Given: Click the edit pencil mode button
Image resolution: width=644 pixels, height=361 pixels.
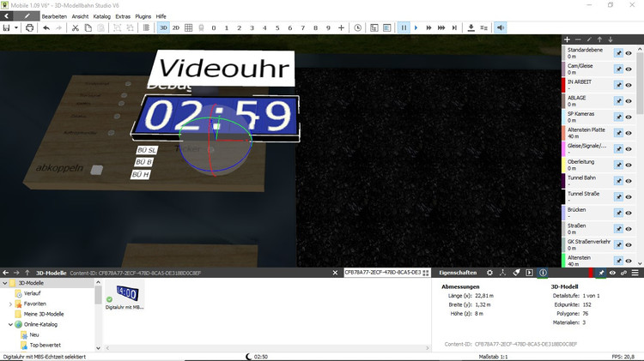Looking at the screenshot, I should coord(27,16).
